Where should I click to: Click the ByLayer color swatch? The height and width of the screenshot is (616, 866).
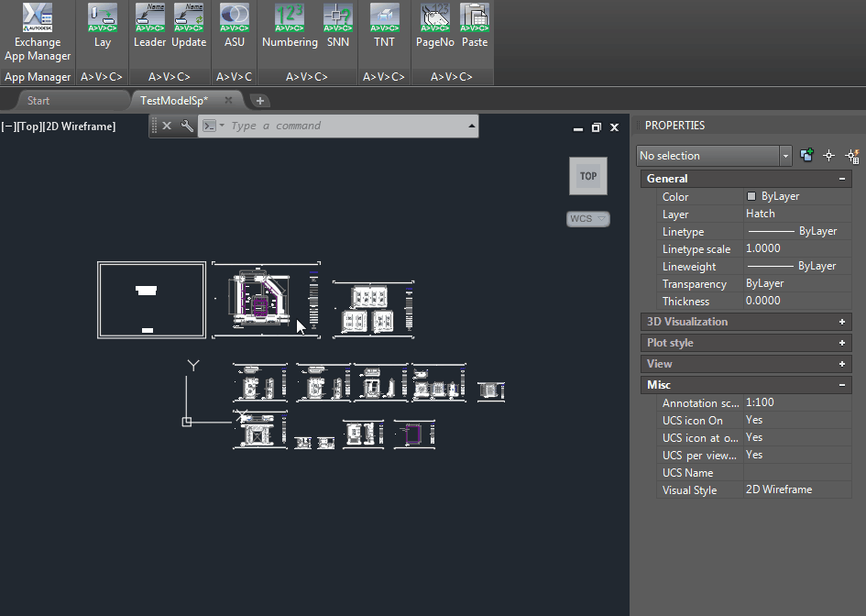point(751,196)
